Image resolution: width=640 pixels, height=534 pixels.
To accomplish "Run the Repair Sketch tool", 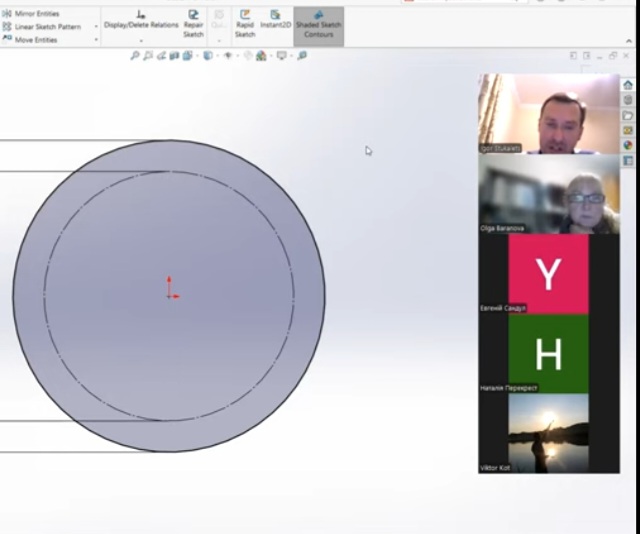I will (193, 23).
